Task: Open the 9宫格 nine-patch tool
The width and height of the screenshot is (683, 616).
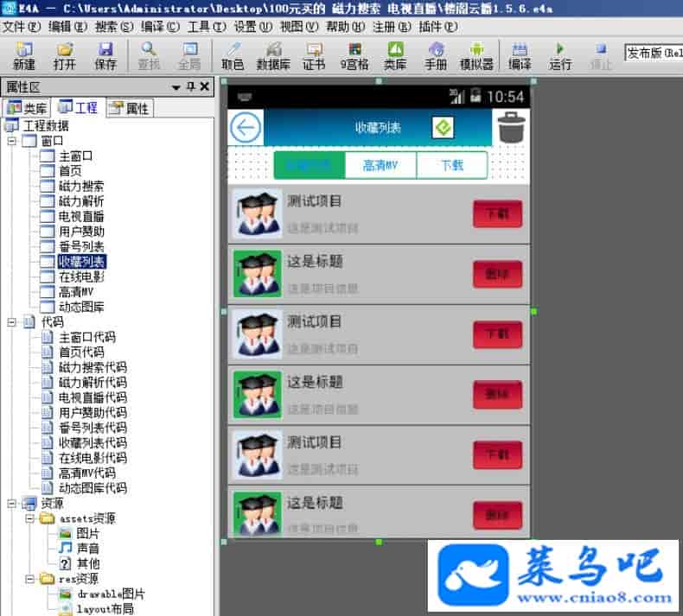Action: (x=354, y=55)
